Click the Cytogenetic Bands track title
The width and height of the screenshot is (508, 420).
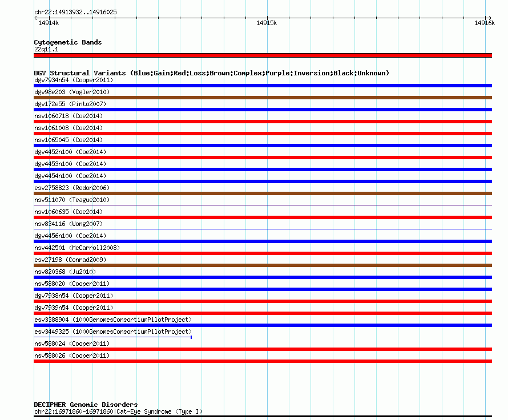(68, 42)
